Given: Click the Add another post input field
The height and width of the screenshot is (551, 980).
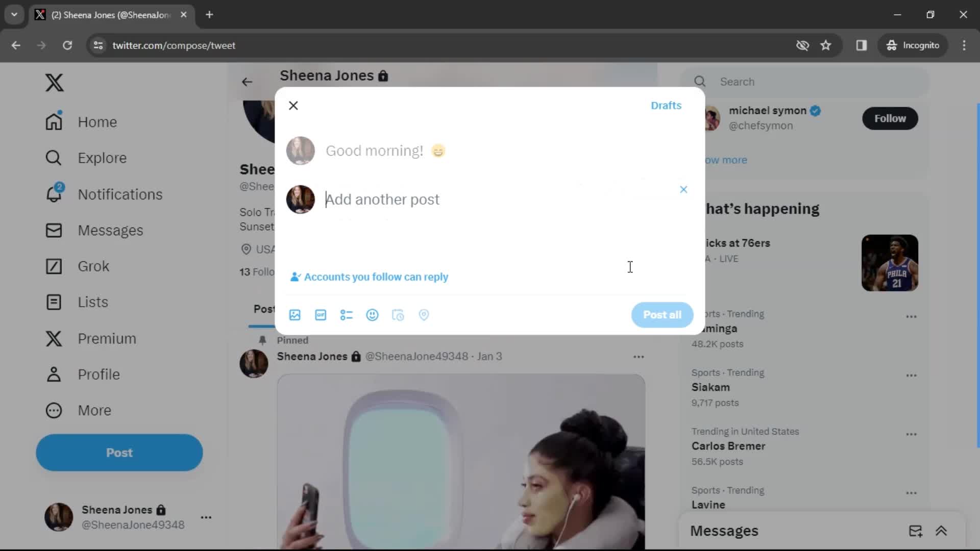Looking at the screenshot, I should coord(382,199).
